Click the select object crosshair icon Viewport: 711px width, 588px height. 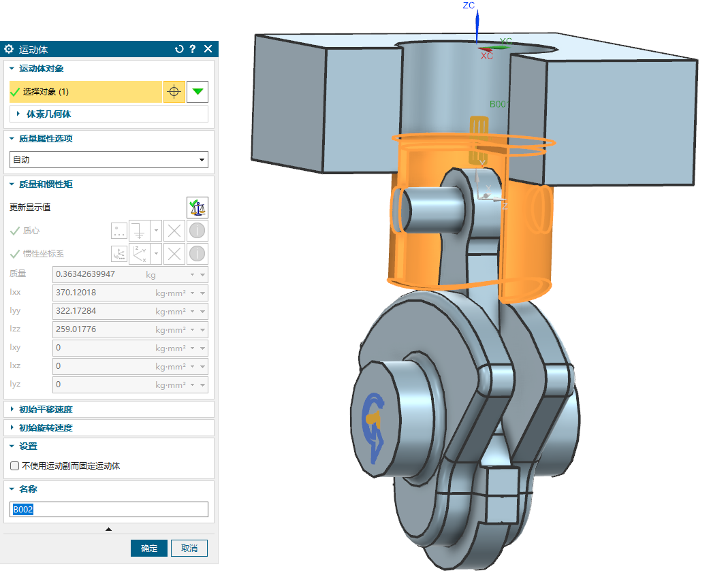pos(174,92)
